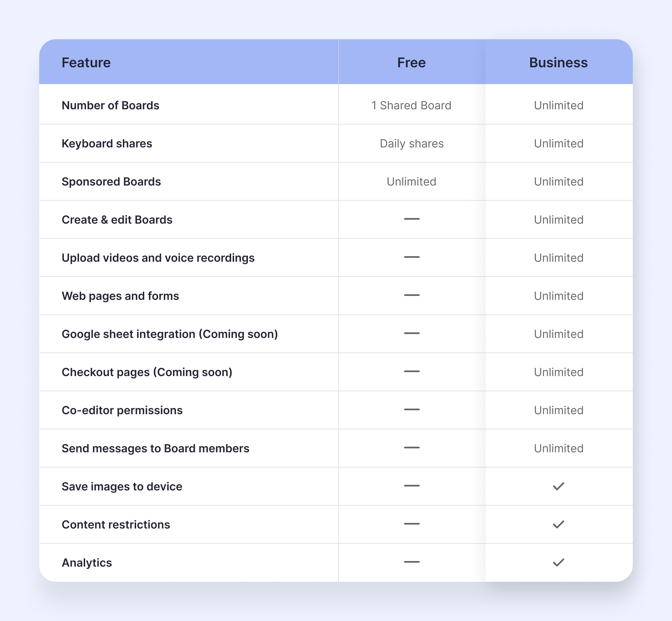Click the Free dash for Co-editor permissions
The image size is (672, 621).
click(412, 410)
